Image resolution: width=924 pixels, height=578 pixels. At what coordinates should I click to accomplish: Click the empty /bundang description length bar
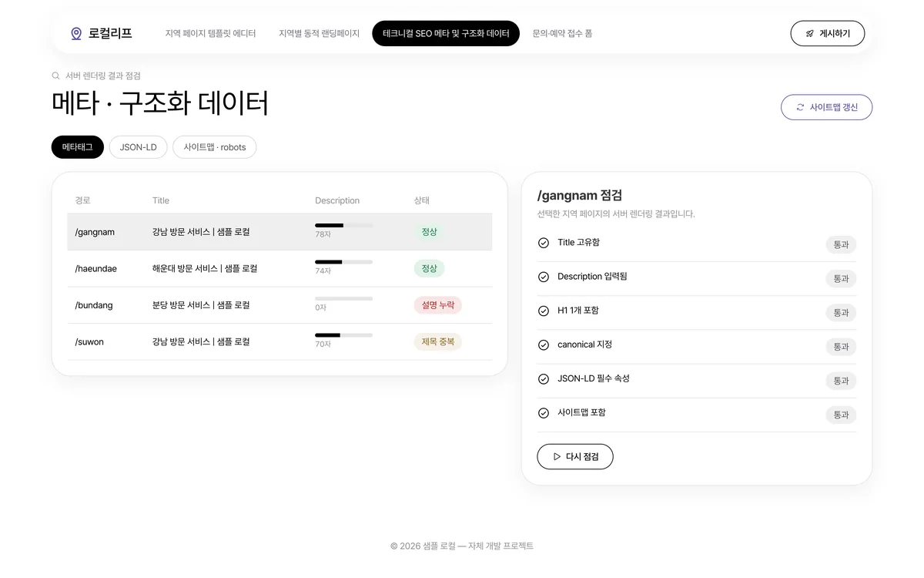[343, 298]
